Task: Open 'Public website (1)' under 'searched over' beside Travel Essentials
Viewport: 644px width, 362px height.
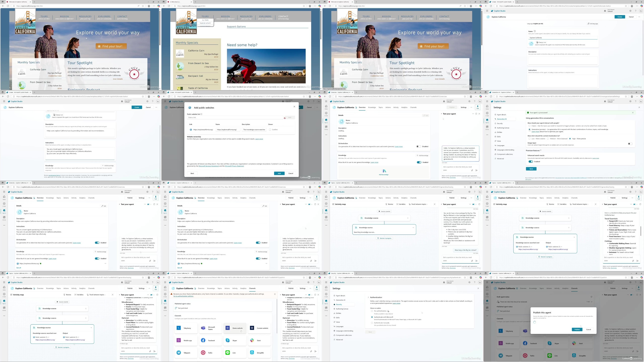Action: coord(524,247)
